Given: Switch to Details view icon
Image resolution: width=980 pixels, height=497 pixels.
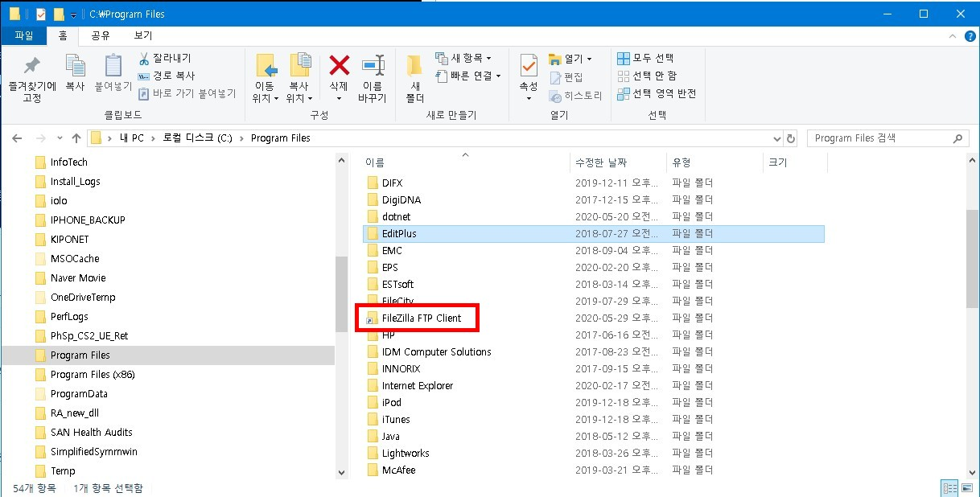Looking at the screenshot, I should click(949, 488).
